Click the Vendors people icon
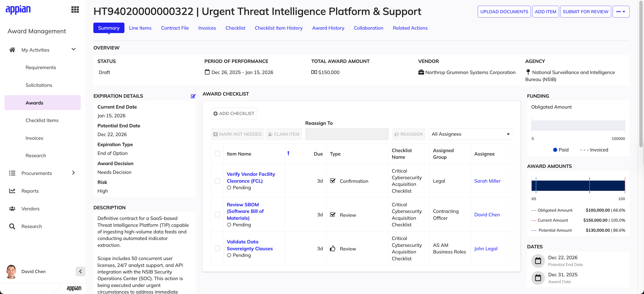Image resolution: width=644 pixels, height=294 pixels. point(12,208)
